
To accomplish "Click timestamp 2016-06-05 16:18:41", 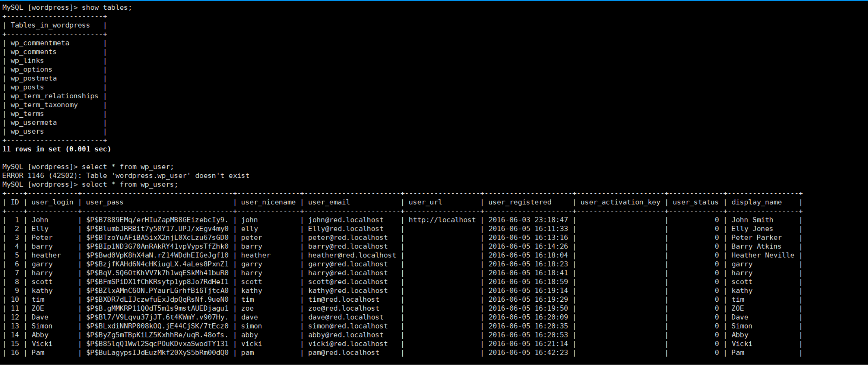I will (528, 273).
